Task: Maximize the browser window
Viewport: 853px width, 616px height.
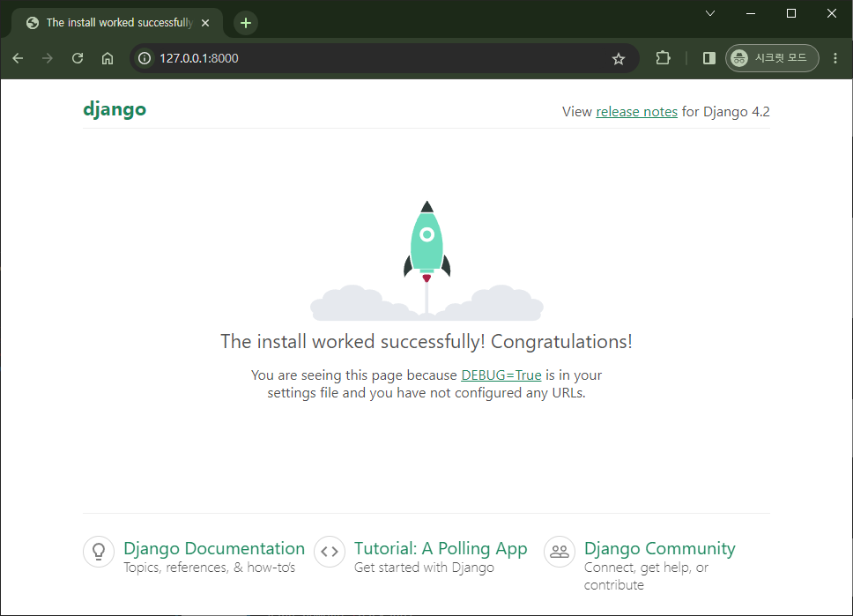Action: click(x=791, y=13)
